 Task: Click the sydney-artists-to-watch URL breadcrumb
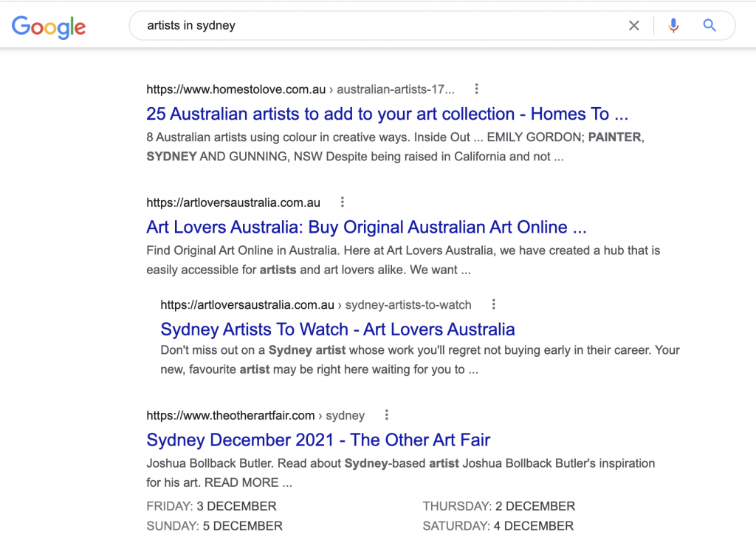point(316,305)
